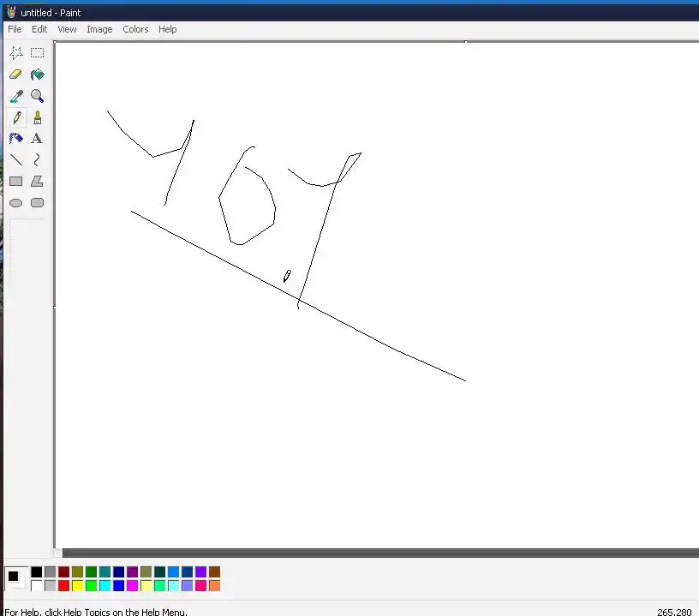Choose the Magnifier tool

click(37, 96)
